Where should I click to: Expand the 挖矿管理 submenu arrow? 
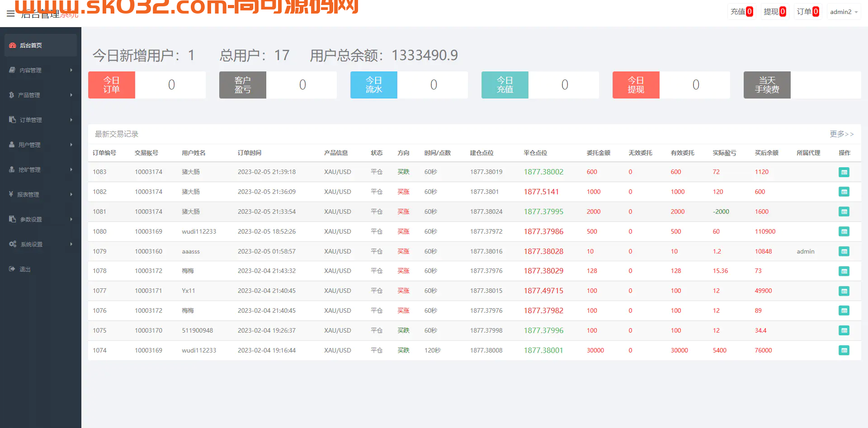(x=71, y=169)
